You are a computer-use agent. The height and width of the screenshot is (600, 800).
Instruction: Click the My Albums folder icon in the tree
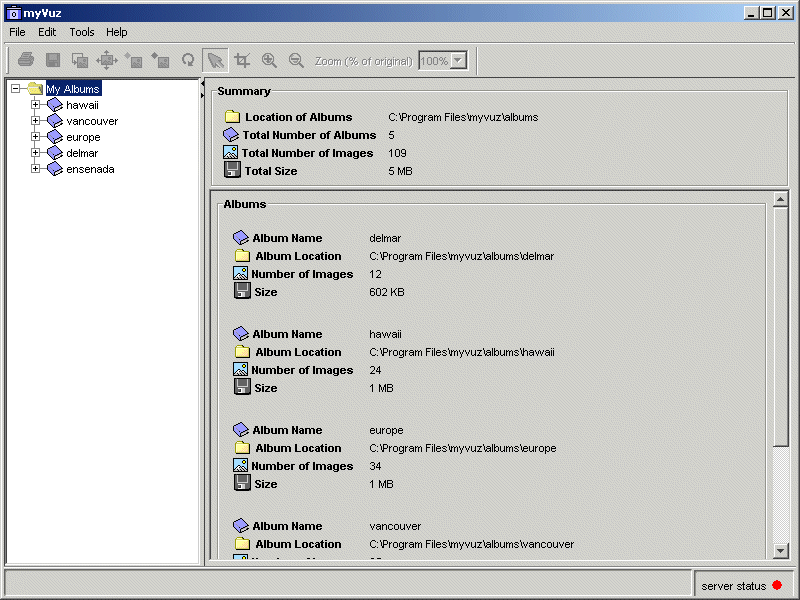tap(35, 88)
